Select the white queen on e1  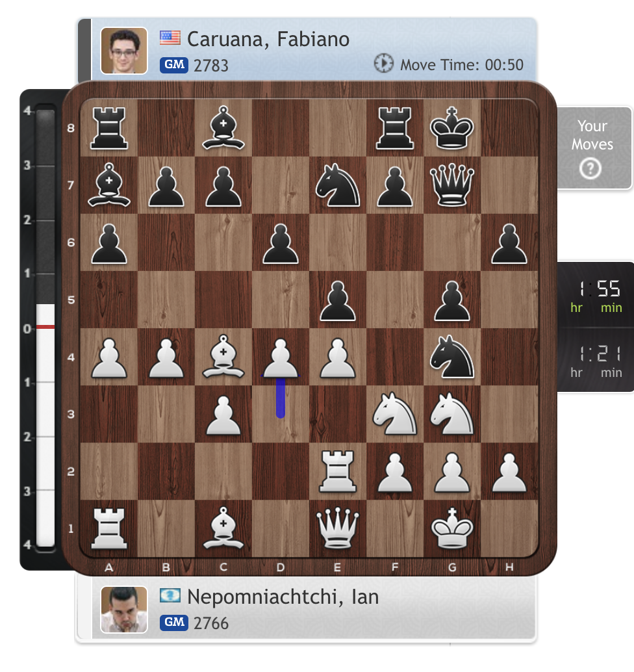[338, 528]
